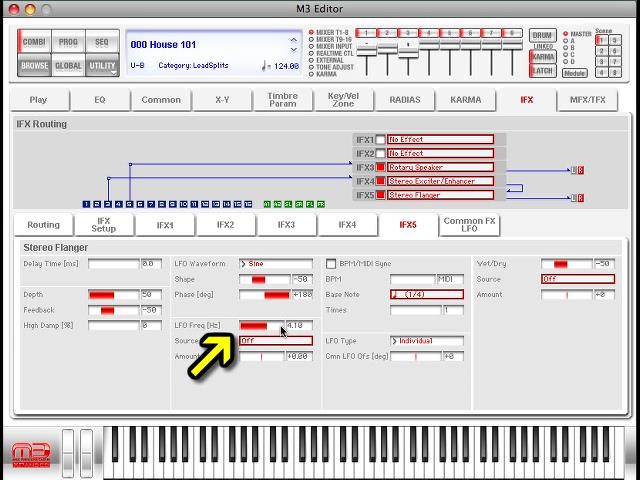The width and height of the screenshot is (640, 480).
Task: Click the tempo note icon
Action: (x=264, y=66)
